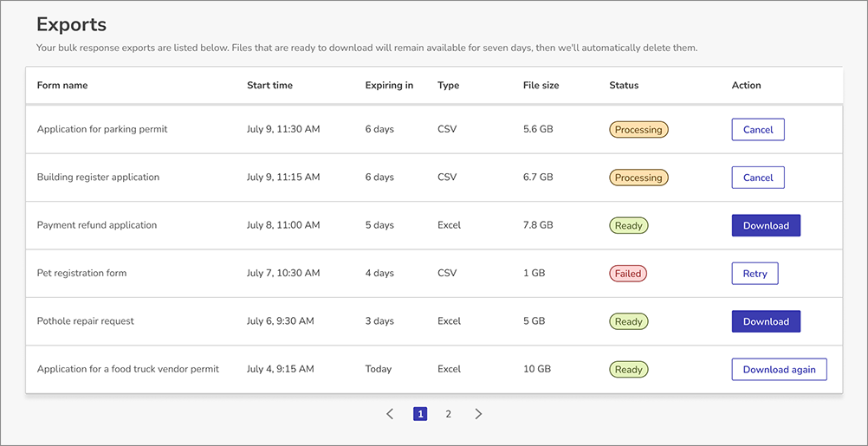Screen dimensions: 868x446
Task: Download the Pothole repair request export
Action: click(766, 321)
